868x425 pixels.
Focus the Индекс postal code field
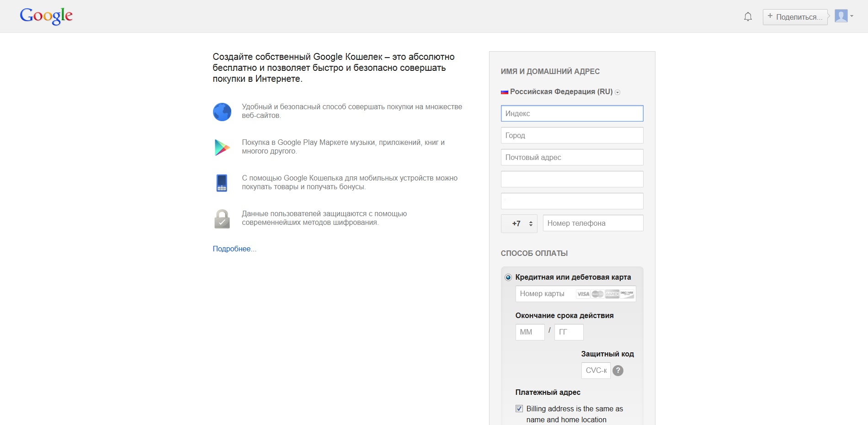click(572, 113)
